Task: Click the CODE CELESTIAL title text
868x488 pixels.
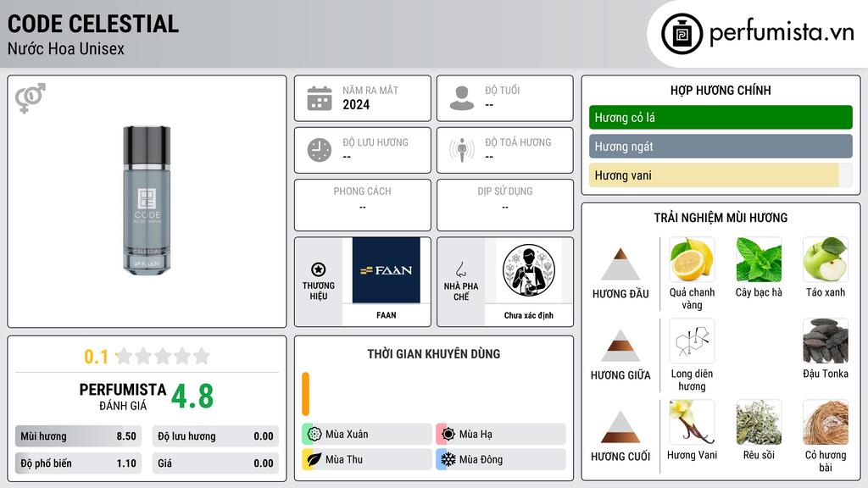Action: (x=93, y=24)
